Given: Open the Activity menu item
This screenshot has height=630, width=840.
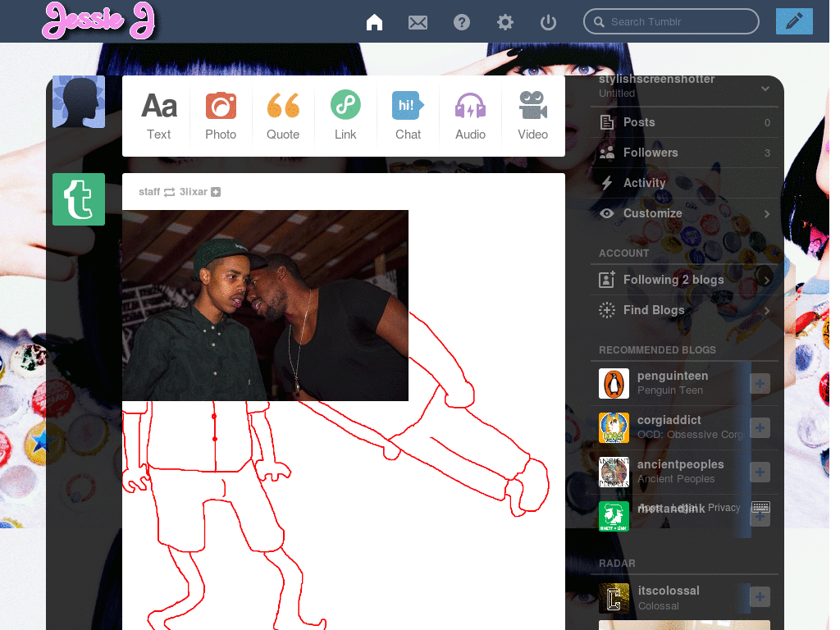Looking at the screenshot, I should (x=685, y=183).
